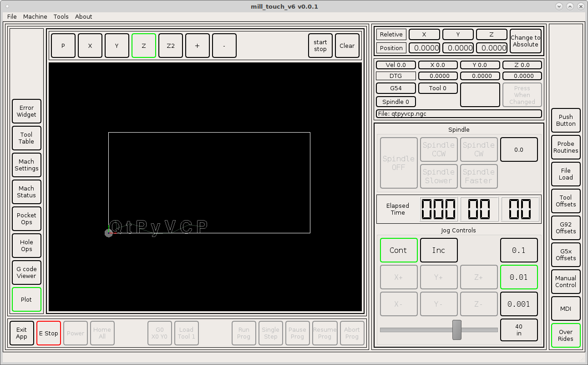Open the Error Widget panel
This screenshot has width=588, height=365.
tap(26, 111)
